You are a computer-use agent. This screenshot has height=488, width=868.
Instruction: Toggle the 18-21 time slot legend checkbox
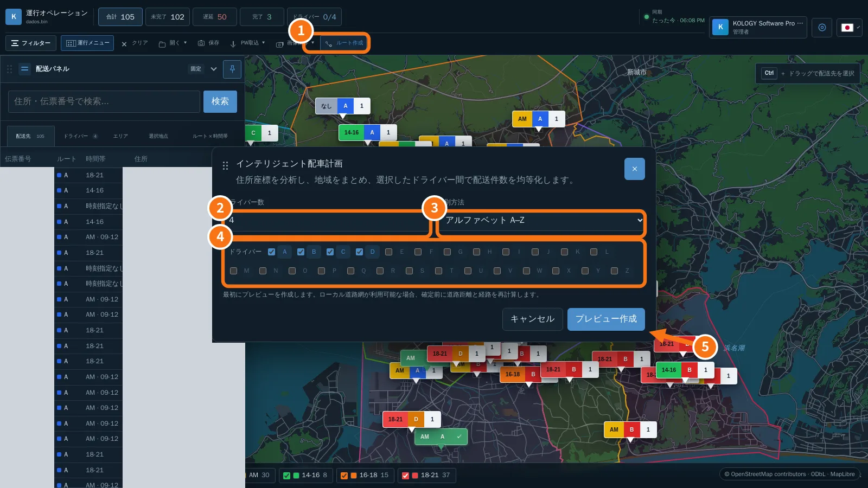[405, 476]
